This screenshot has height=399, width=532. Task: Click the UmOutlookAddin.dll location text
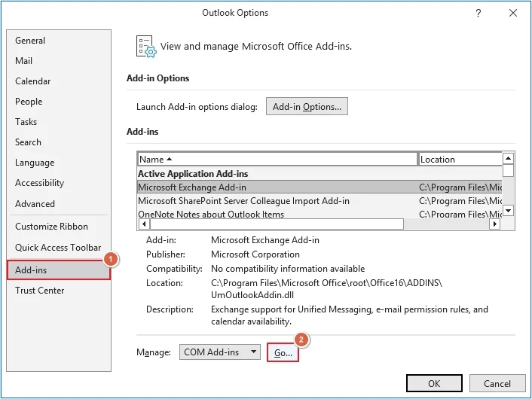252,295
